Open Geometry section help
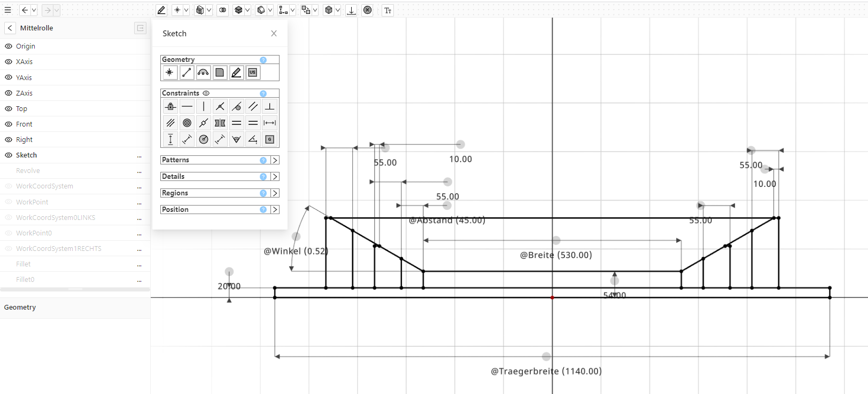This screenshot has width=868, height=394. [x=263, y=60]
